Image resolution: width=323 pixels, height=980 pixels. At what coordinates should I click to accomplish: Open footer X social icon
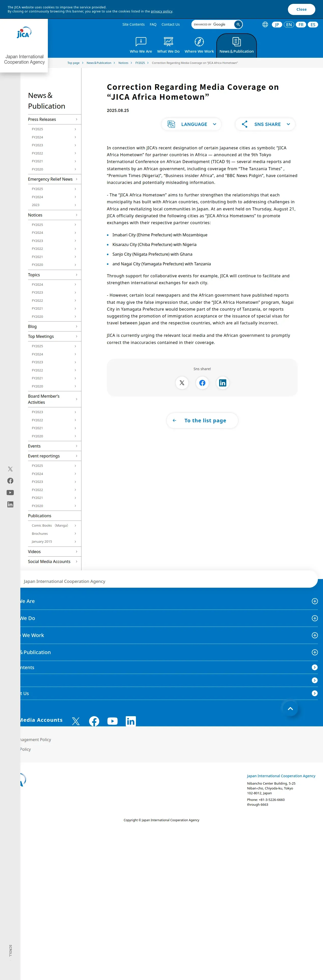[x=76, y=721]
